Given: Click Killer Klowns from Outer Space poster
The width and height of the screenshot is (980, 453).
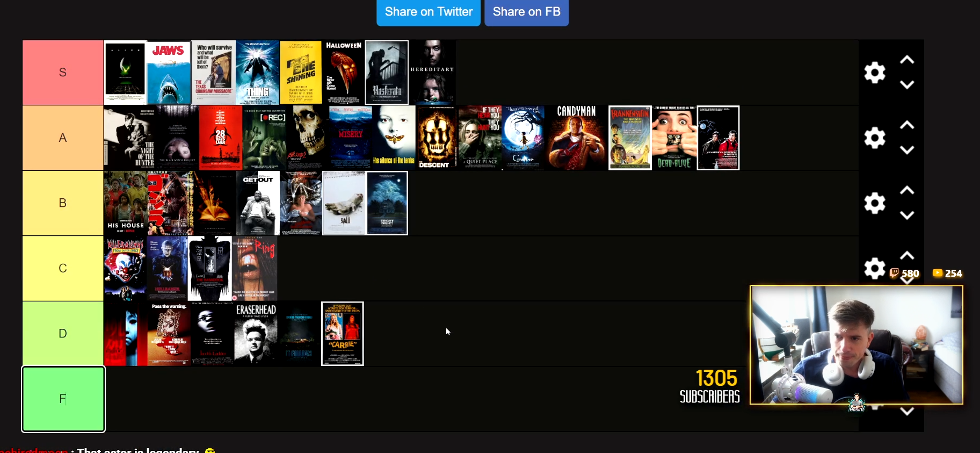Looking at the screenshot, I should (x=125, y=268).
